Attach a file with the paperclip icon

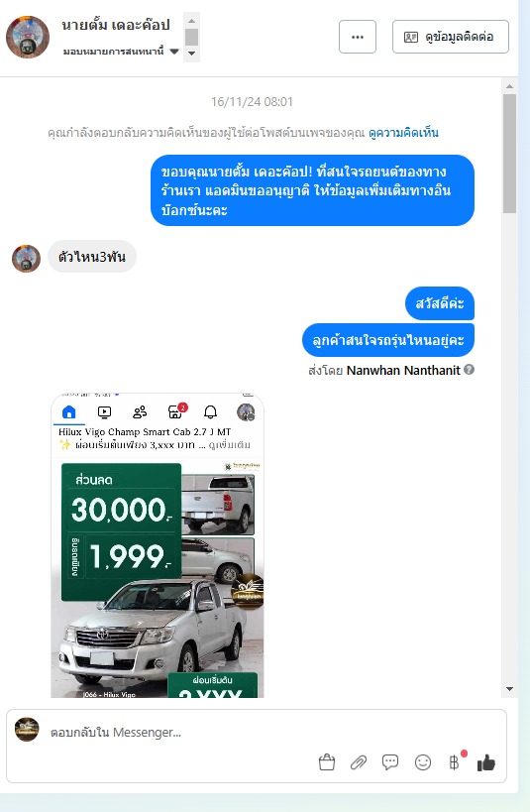tap(359, 762)
